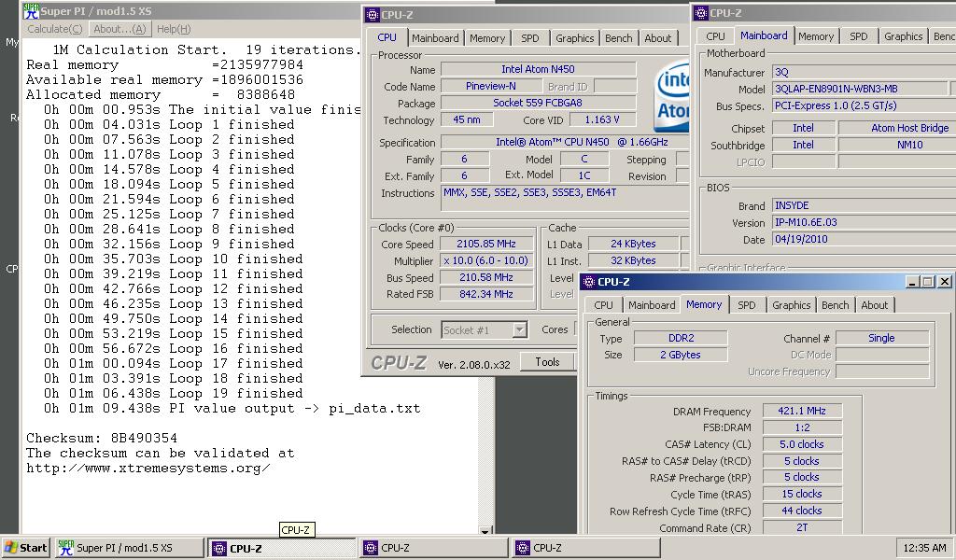The width and height of the screenshot is (956, 560).
Task: Open the Bench tab in CPU window
Action: pos(619,37)
